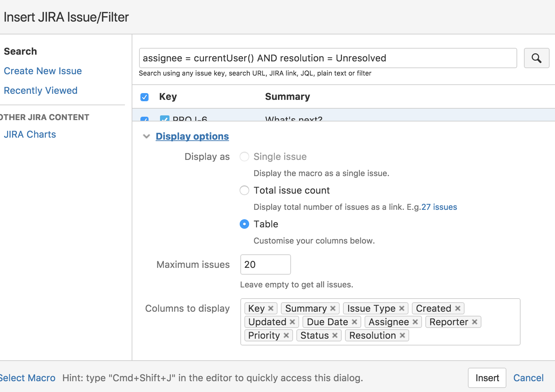
Task: Remove the Created column tag
Action: pyautogui.click(x=458, y=308)
